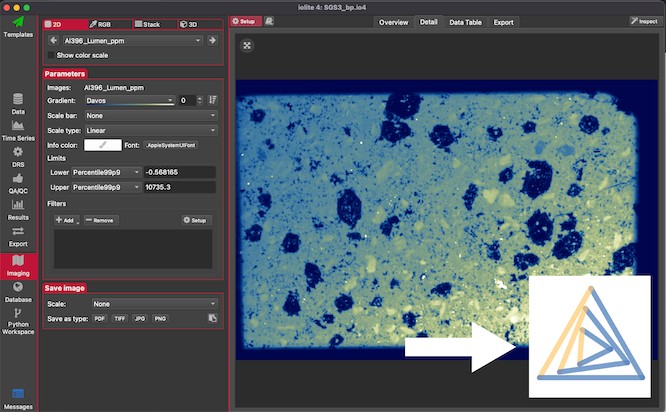The image size is (666, 412).
Task: Open the Results section
Action: (x=18, y=210)
